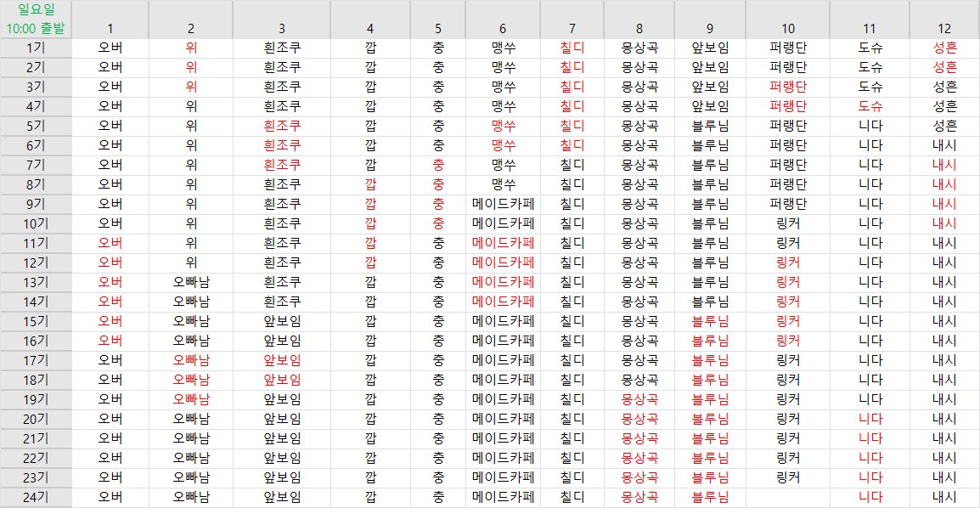Click 깝 in row 24기
The height and width of the screenshot is (508, 980).
(370, 497)
